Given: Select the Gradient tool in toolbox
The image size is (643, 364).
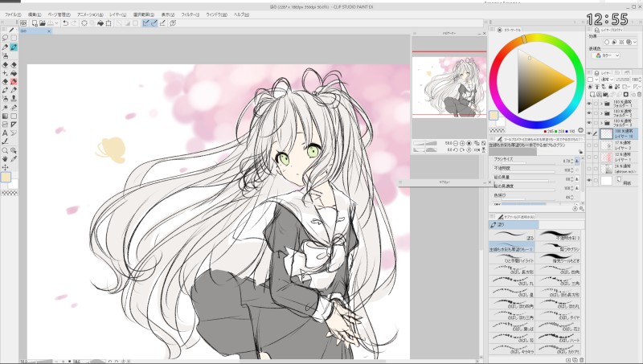Looking at the screenshot, I should click(x=5, y=116).
